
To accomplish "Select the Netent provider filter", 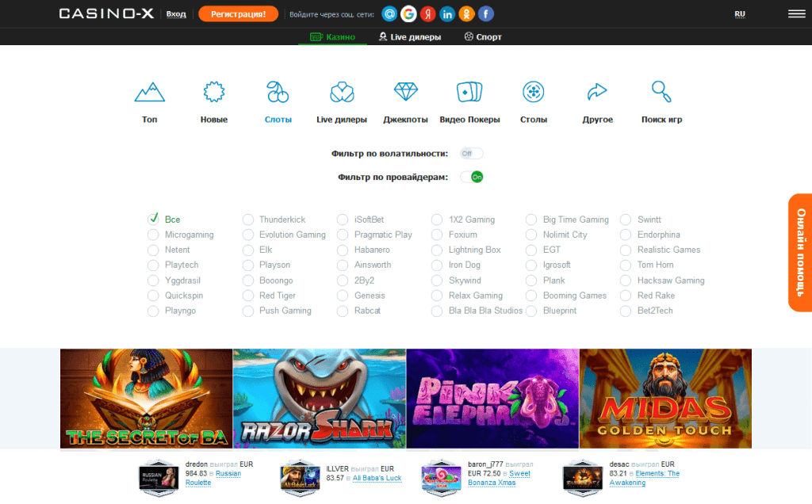I will coord(169,250).
